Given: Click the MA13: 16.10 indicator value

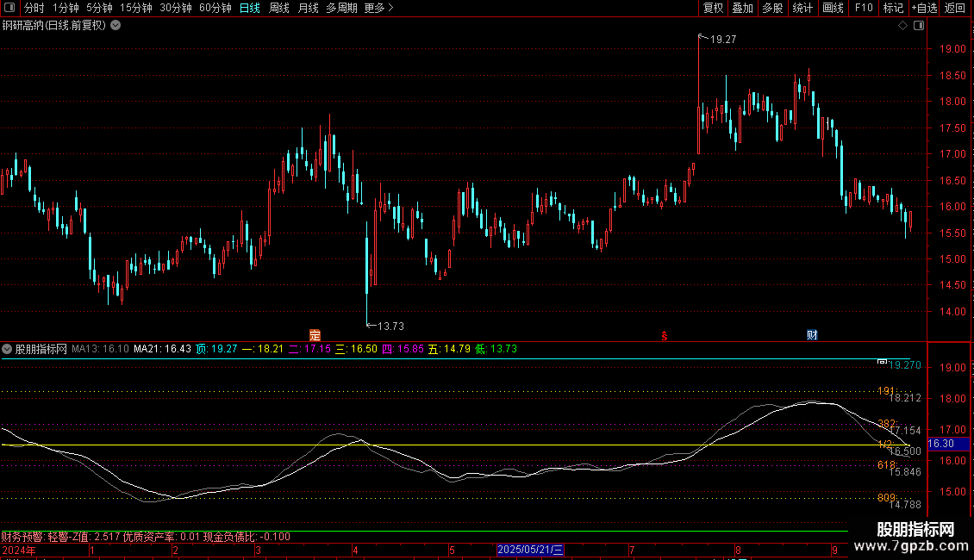Looking at the screenshot, I should click(x=101, y=349).
